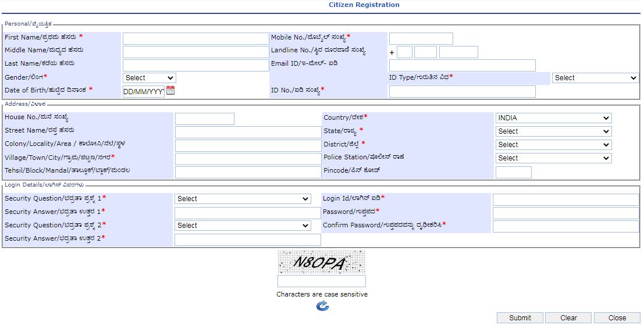644x325 pixels.
Task: Choose Security Question 2 dropdown
Action: 243,226
